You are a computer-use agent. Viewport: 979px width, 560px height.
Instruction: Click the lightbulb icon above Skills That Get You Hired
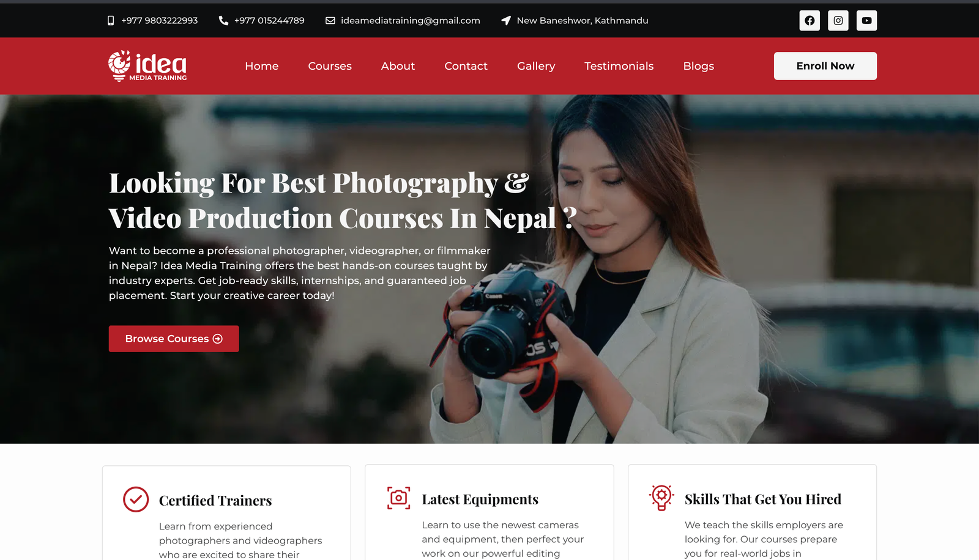663,498
